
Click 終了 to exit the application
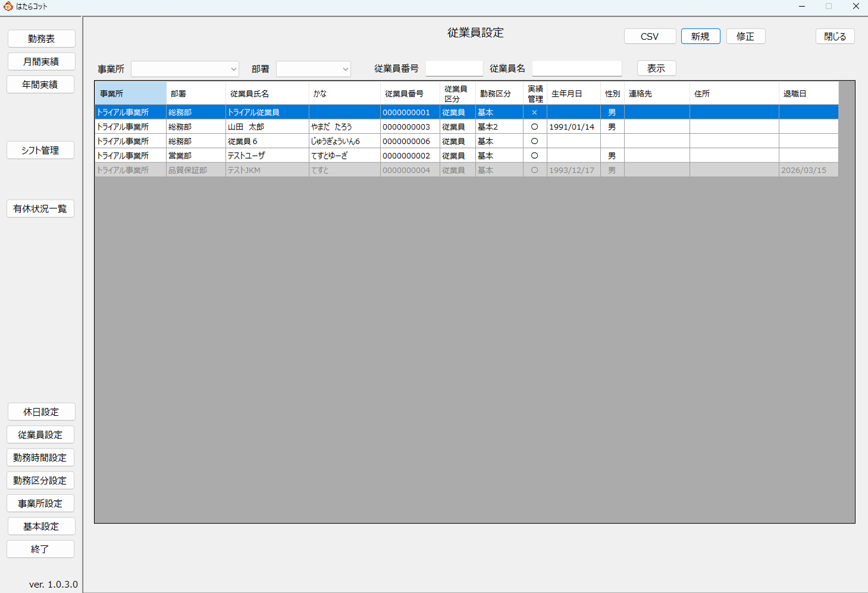point(40,549)
